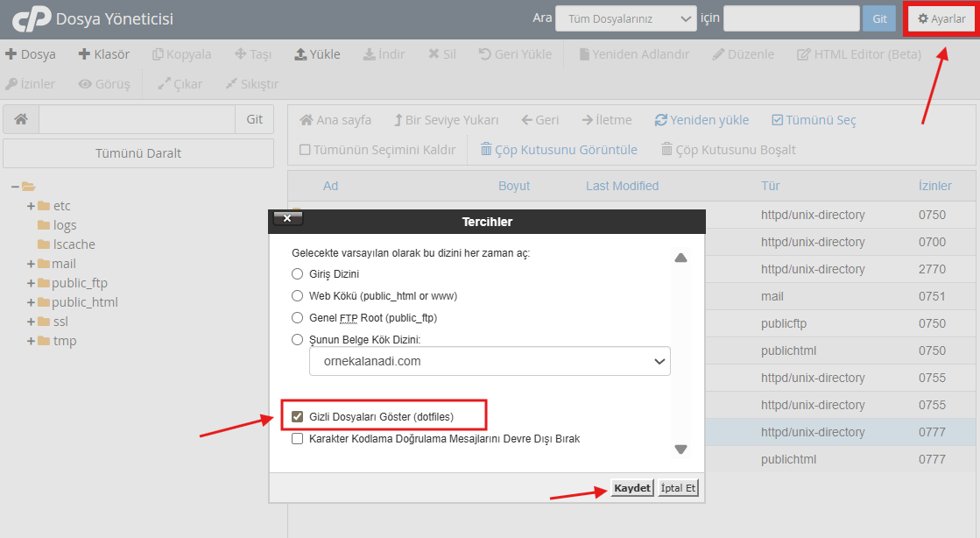The image size is (980, 538).
Task: Open Ayarlar settings gear
Action: (941, 18)
